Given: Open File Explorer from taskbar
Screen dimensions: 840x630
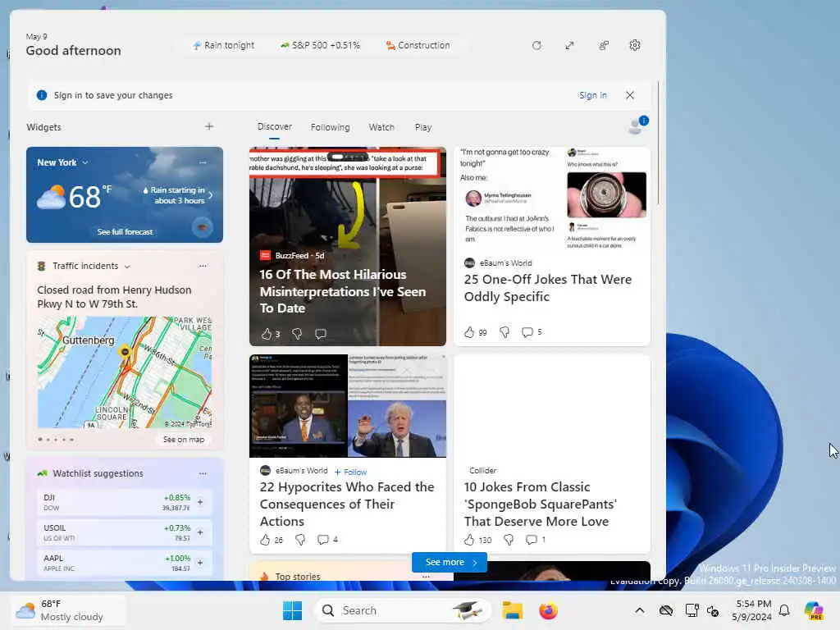Looking at the screenshot, I should click(512, 610).
